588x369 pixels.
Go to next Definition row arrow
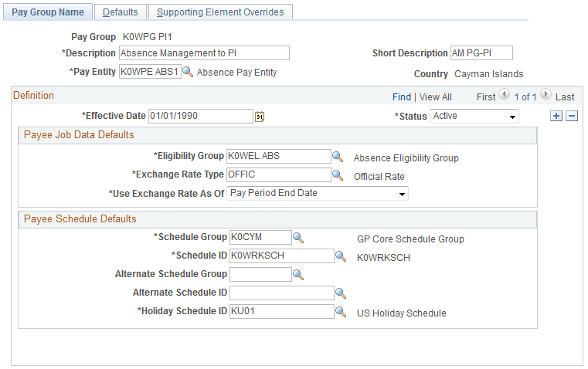[546, 94]
